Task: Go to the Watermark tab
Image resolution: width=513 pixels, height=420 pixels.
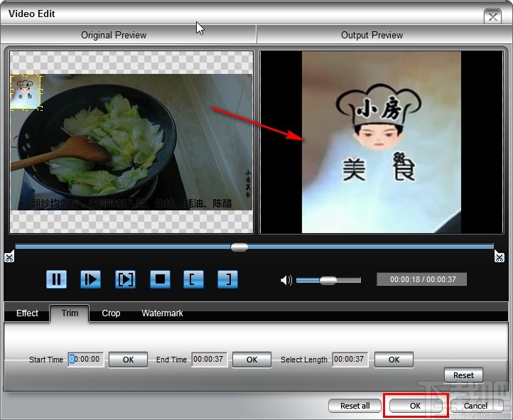Action: 162,313
